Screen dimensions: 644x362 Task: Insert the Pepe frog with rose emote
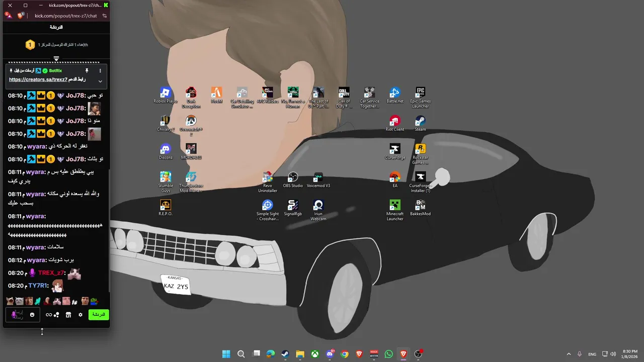(x=94, y=301)
